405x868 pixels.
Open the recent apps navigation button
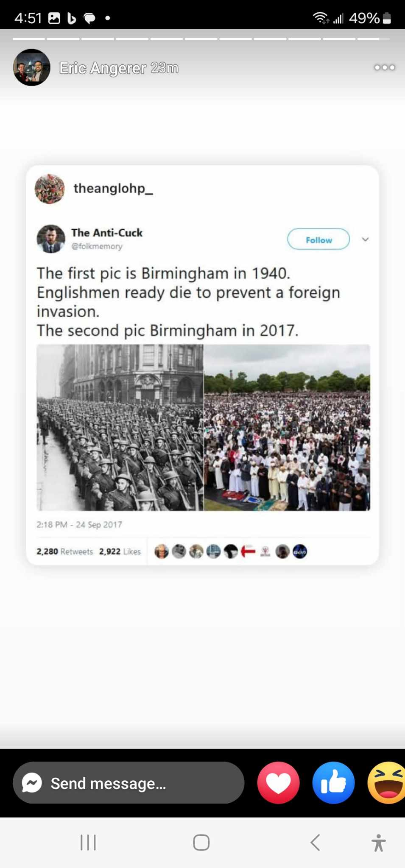[x=88, y=843]
